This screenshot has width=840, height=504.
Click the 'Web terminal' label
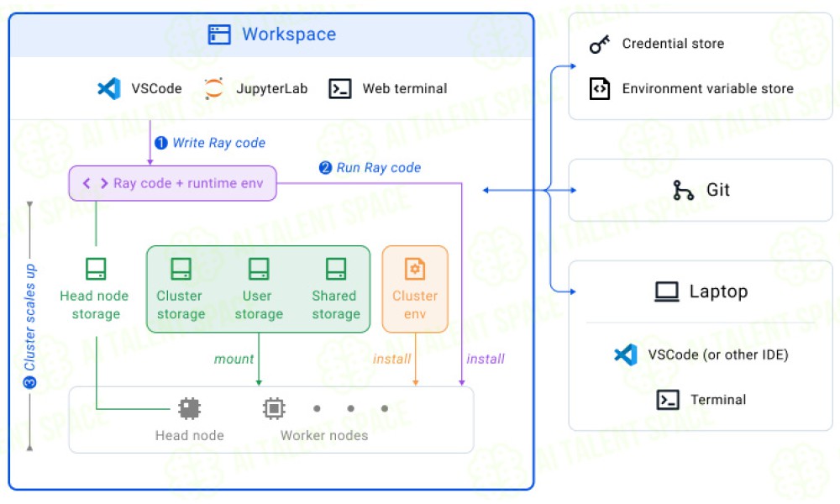point(405,88)
